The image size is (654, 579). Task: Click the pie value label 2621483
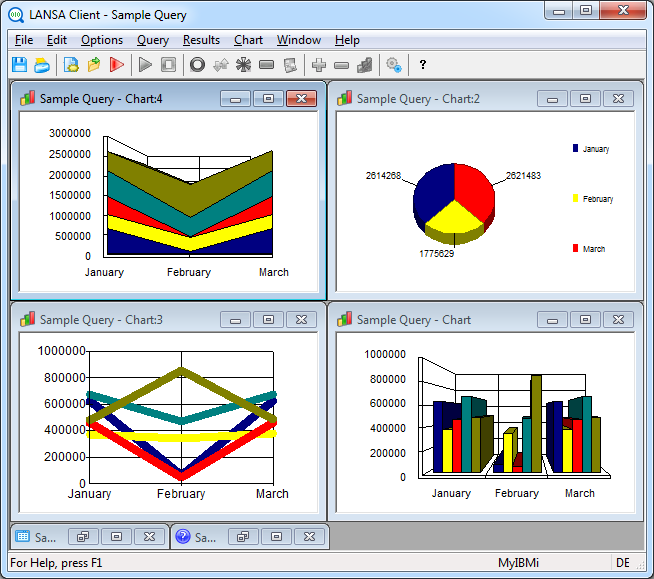point(523,176)
